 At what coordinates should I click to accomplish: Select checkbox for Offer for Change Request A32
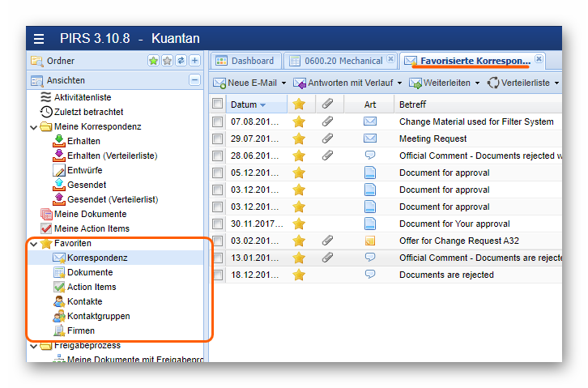(217, 241)
